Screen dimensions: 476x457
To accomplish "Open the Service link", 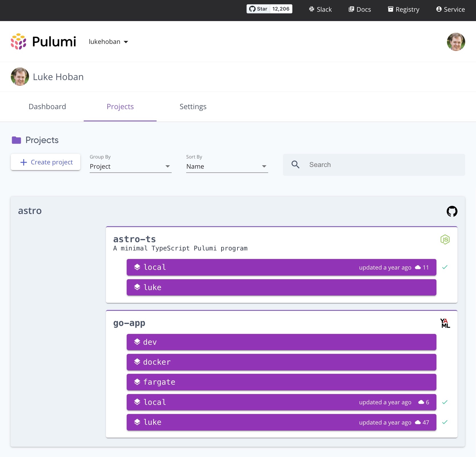I will pyautogui.click(x=450, y=9).
